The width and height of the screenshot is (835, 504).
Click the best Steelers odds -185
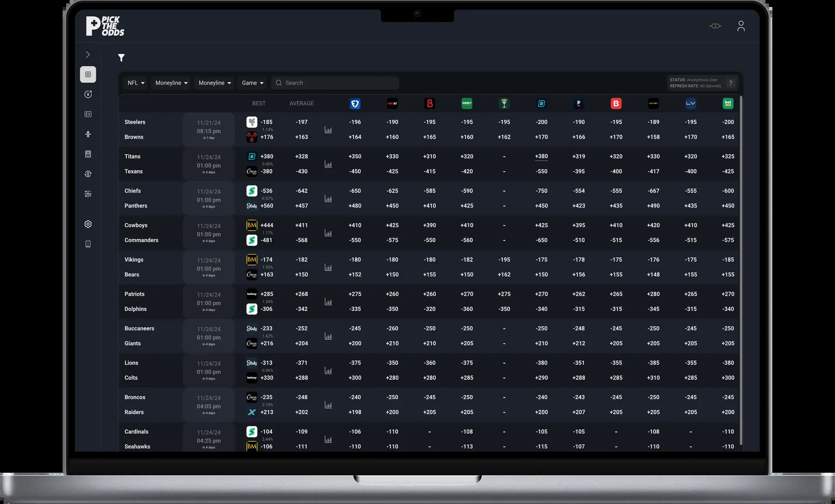(x=266, y=122)
